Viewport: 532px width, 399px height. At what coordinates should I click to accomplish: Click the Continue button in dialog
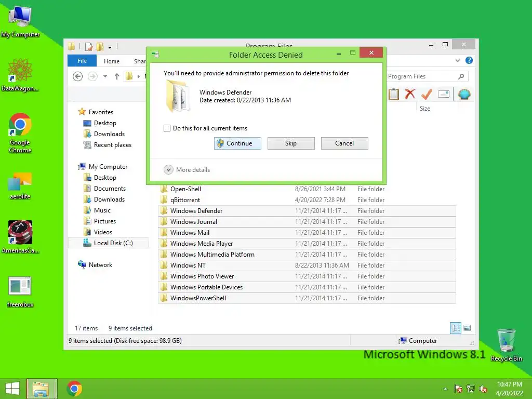237,143
